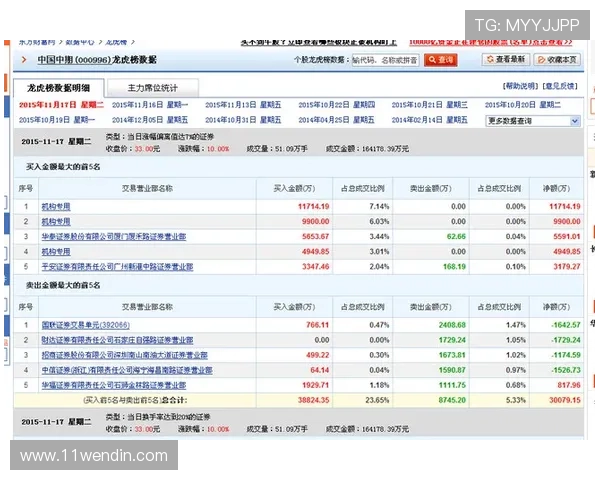Viewport: 600px width, 480px height.
Task: Click 交易营业部名称 header in the top buyers table
Action: pos(147,188)
